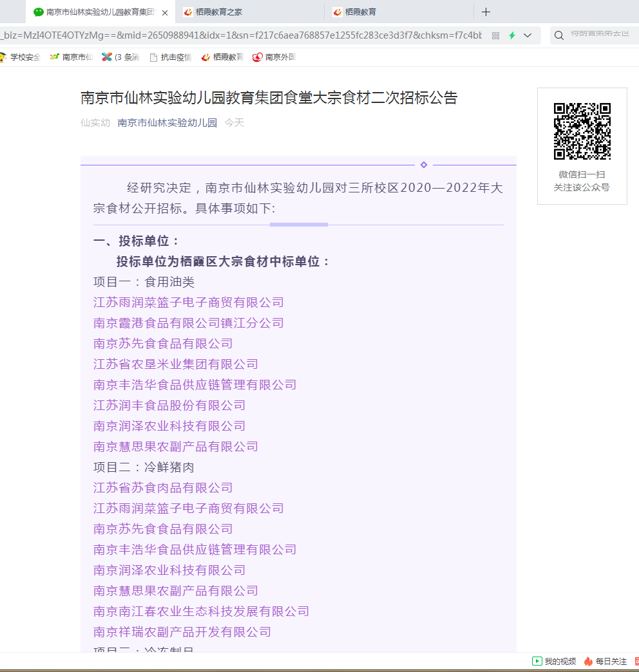Click 项目二：冷鲜猪肉 heading
Screen dimensions: 639x672
click(144, 467)
